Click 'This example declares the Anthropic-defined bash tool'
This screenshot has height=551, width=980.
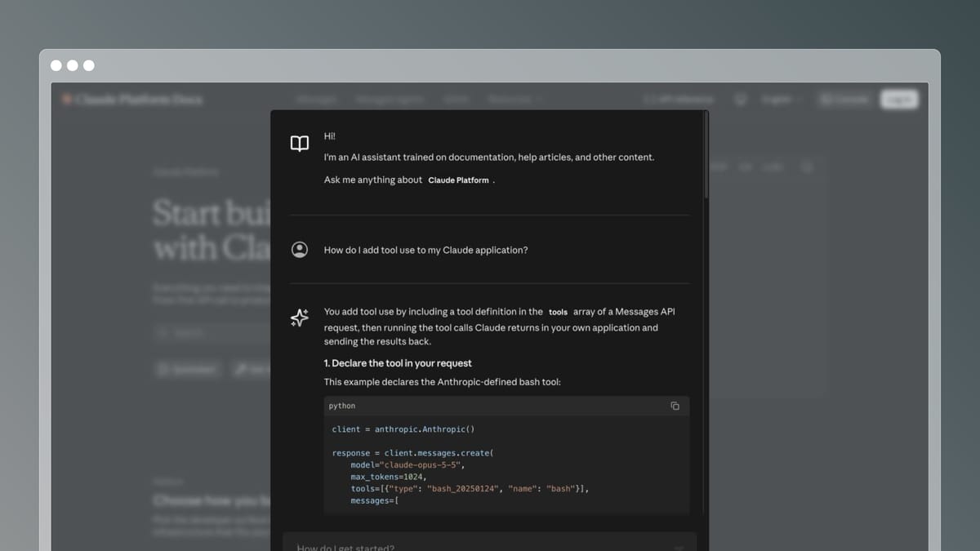click(x=443, y=382)
